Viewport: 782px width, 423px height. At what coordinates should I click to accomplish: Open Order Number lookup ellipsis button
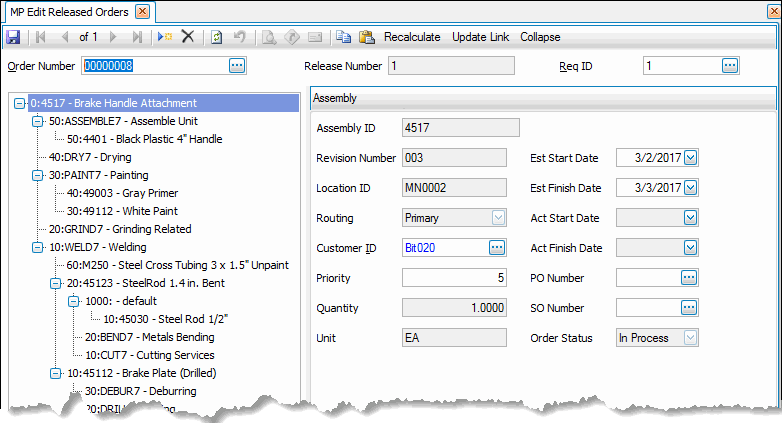[236, 66]
